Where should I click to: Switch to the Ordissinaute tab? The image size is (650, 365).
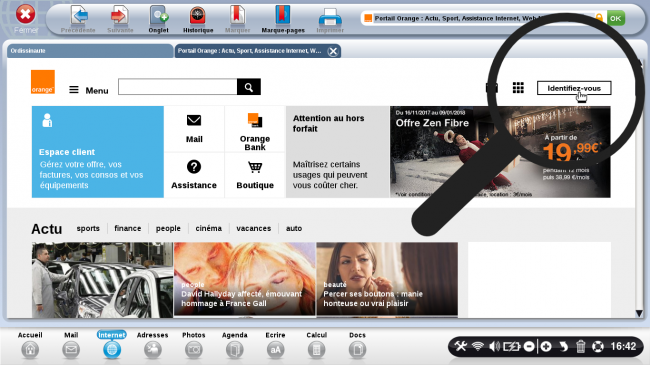[x=90, y=51]
